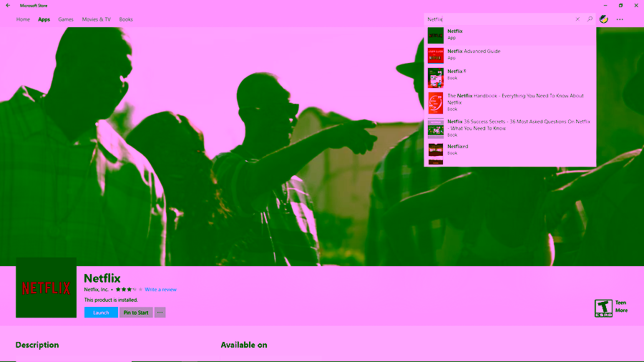Click the Write a review link

coord(160,290)
